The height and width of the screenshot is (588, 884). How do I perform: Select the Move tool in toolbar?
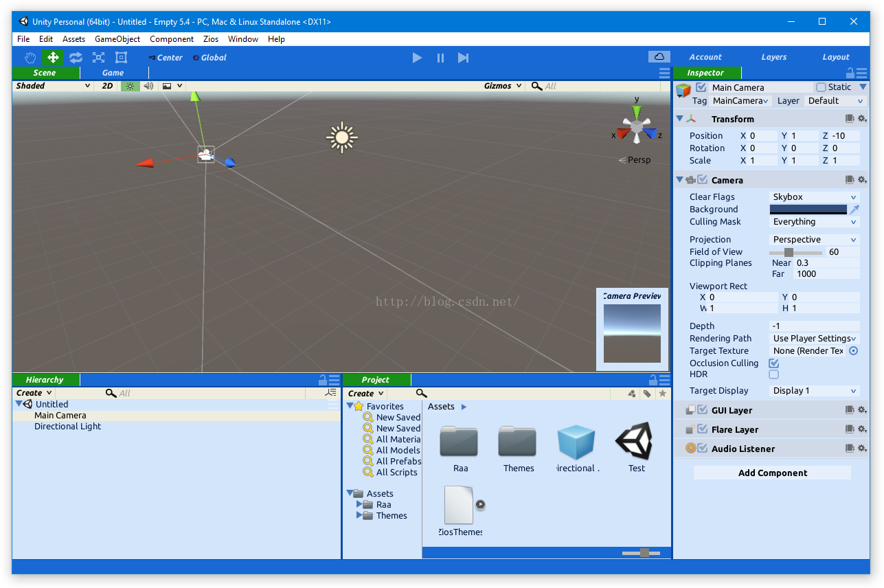(x=53, y=58)
